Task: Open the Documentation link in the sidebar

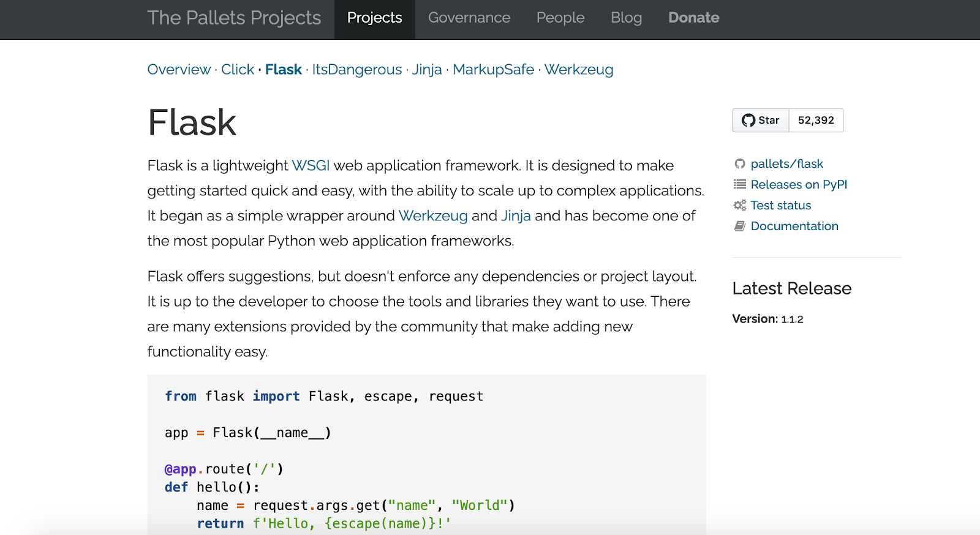Action: pos(794,226)
